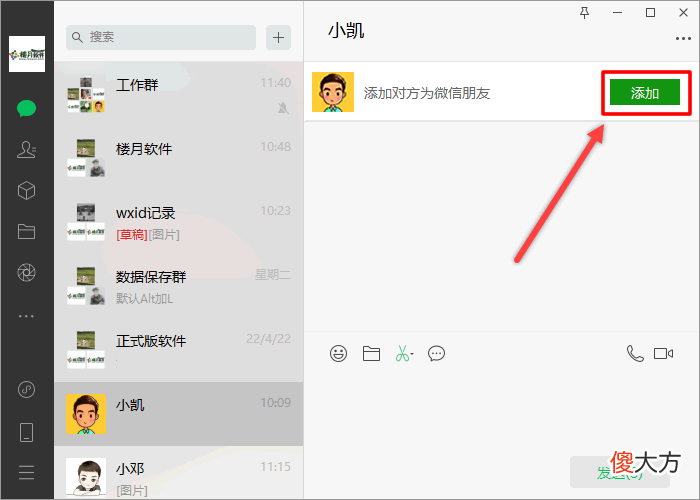Click the [草稿][图片] preview under wxid记录
The width and height of the screenshot is (700, 500).
[148, 234]
